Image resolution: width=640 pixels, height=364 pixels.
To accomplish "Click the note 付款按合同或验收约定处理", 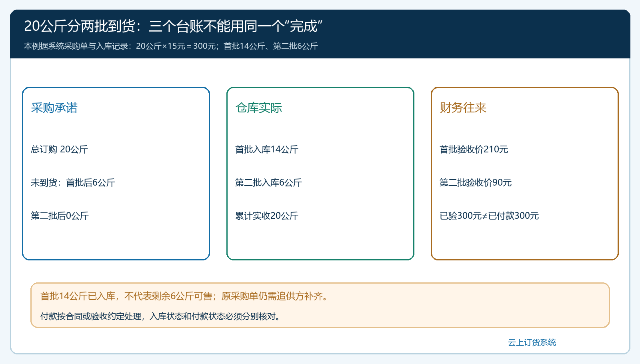I will coord(162,316).
